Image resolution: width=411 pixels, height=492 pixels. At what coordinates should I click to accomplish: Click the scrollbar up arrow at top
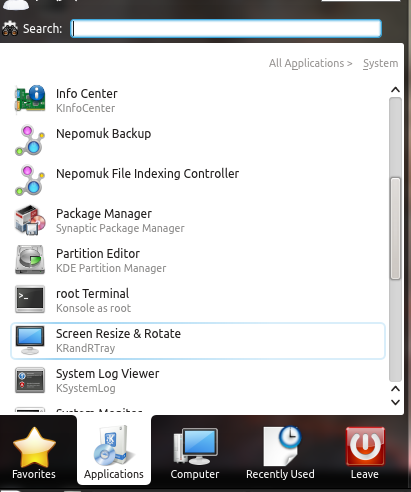(x=395, y=90)
